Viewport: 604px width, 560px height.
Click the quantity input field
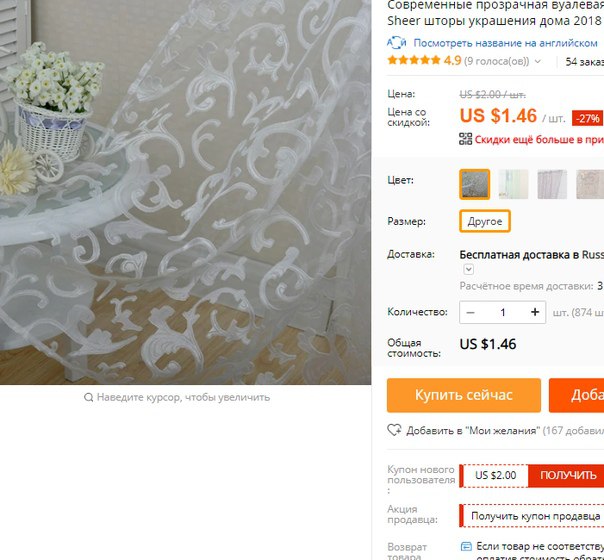[502, 312]
